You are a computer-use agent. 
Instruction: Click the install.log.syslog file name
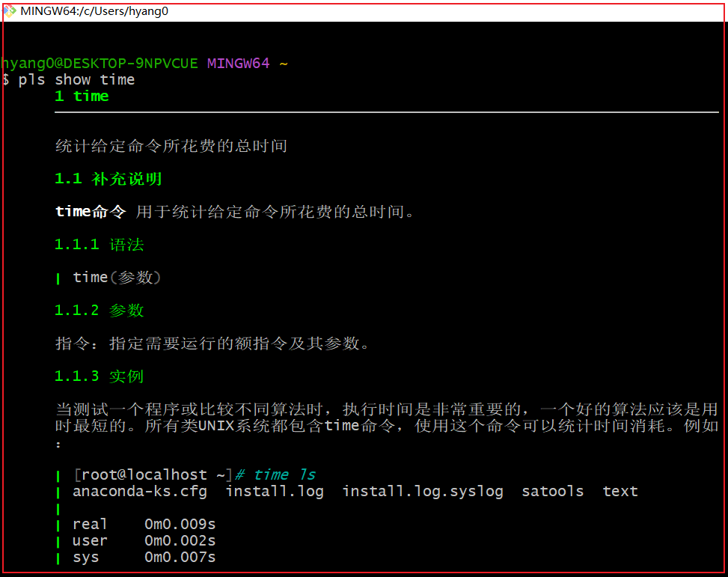(x=423, y=492)
